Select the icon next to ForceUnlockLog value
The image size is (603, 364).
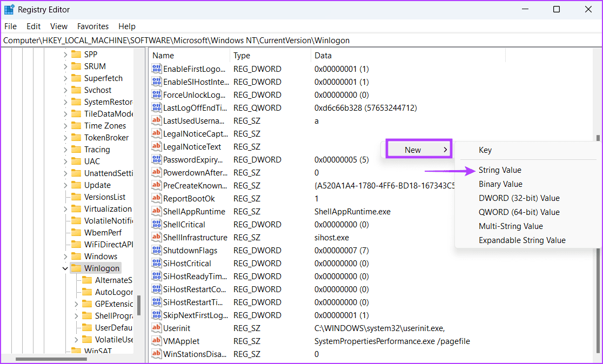point(156,95)
